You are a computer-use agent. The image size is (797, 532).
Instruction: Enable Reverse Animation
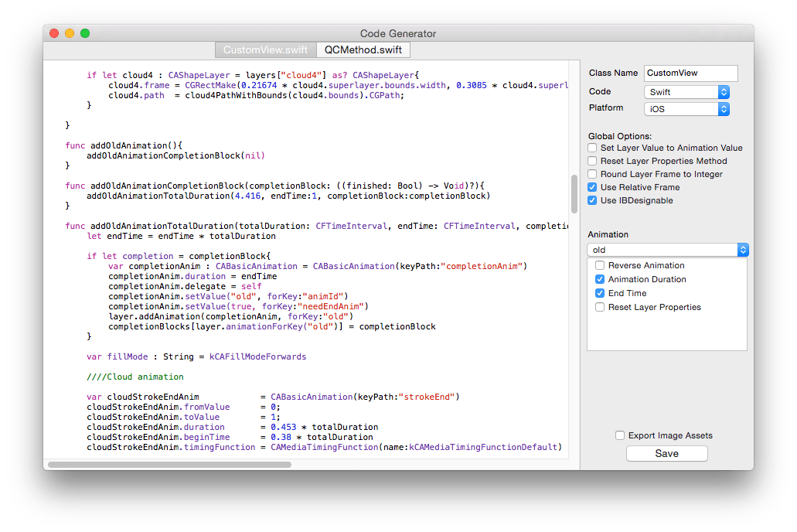pos(600,264)
